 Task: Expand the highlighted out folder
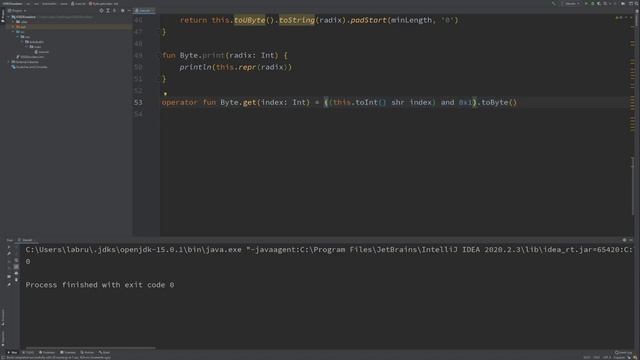(x=13, y=27)
